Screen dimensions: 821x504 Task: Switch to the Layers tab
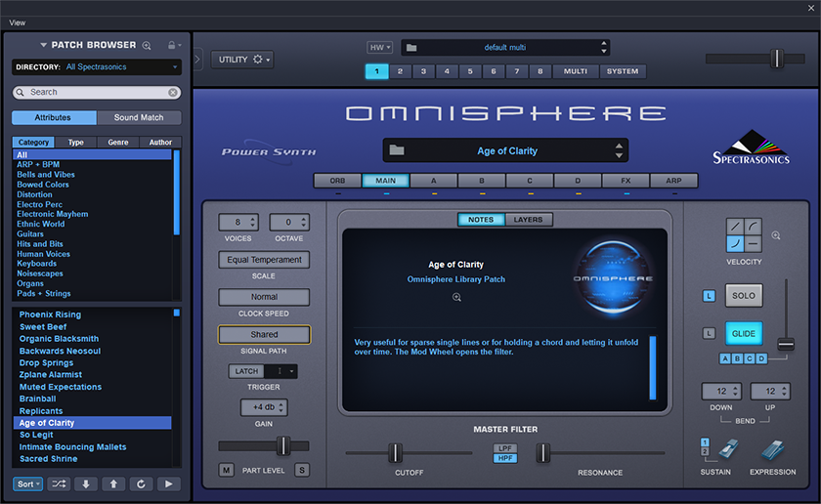point(528,220)
